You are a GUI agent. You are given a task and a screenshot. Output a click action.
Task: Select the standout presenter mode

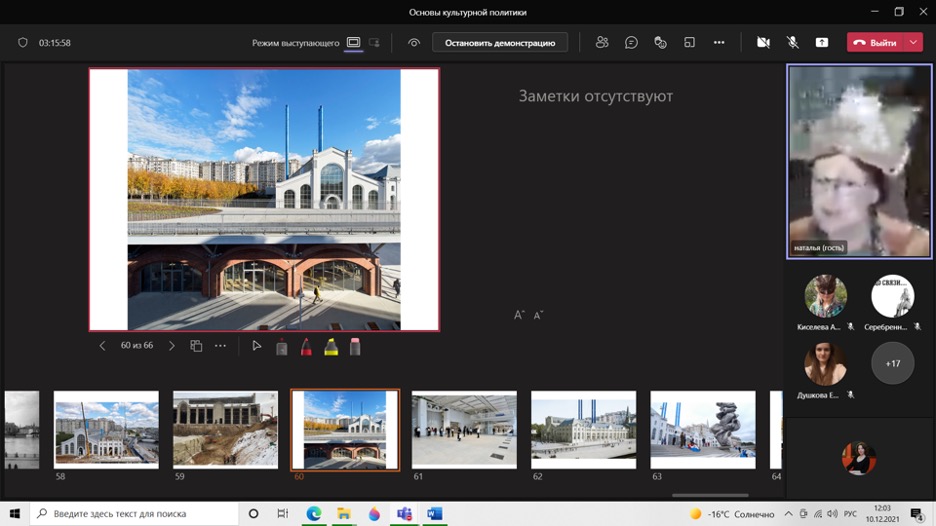click(x=374, y=43)
